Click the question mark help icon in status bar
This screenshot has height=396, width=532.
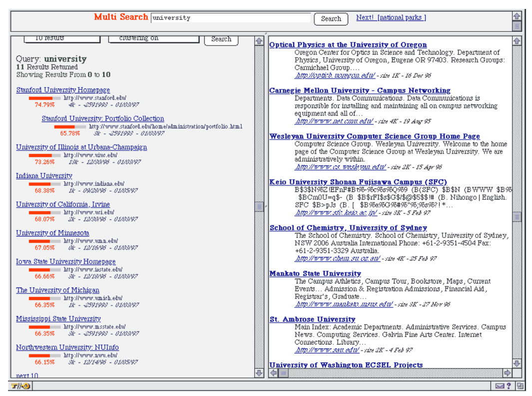click(509, 386)
